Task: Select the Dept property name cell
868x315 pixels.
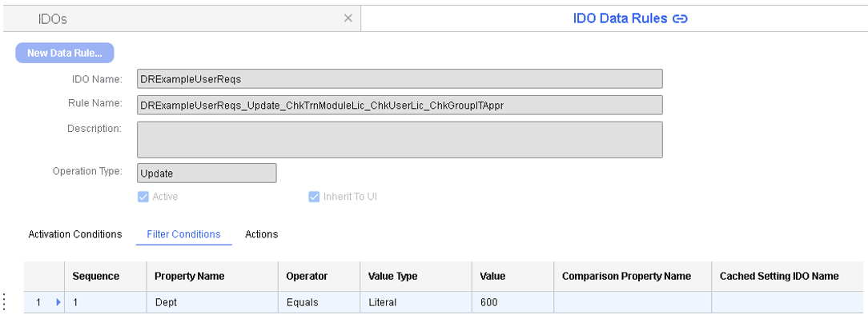Action: tap(212, 302)
